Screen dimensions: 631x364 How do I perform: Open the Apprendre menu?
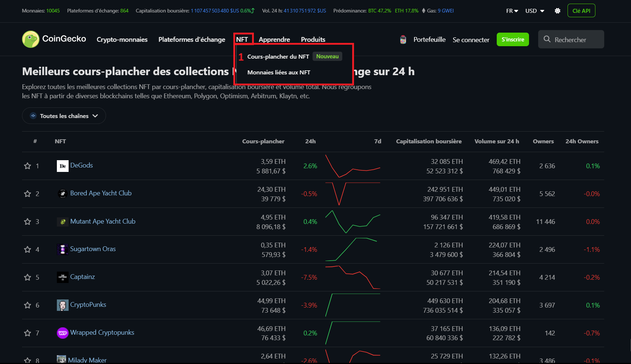[x=274, y=40]
